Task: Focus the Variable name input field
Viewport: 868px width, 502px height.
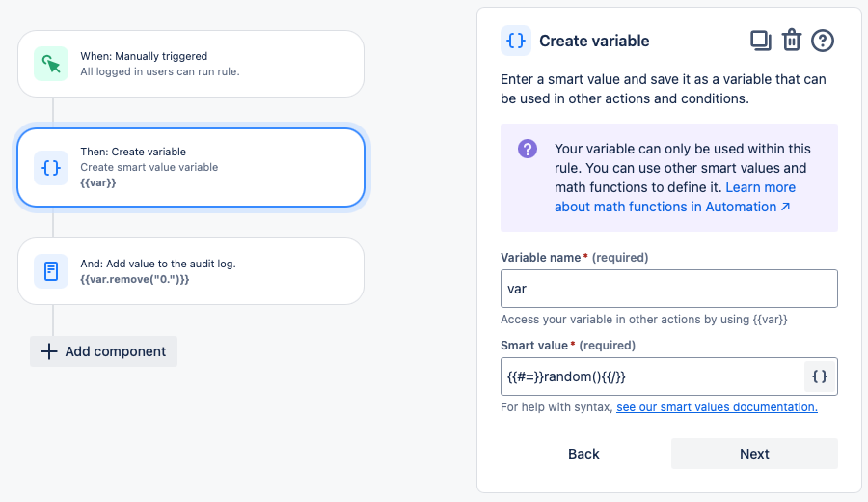Action: pos(668,289)
